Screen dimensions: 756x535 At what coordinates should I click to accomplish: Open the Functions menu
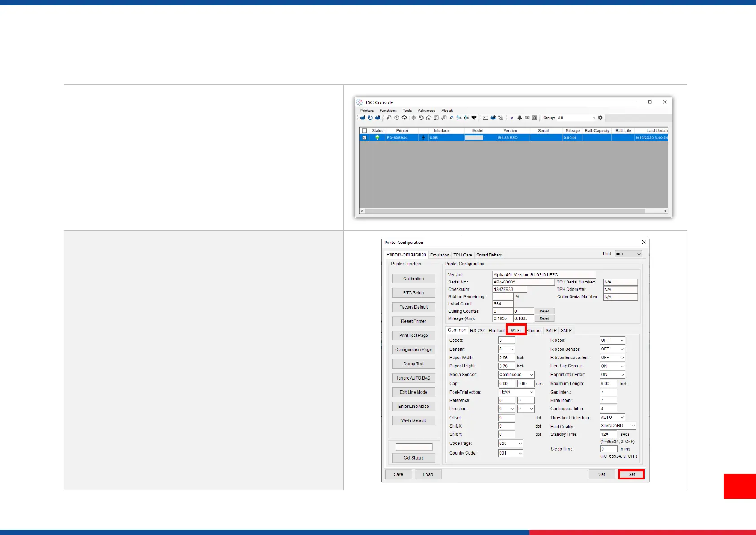coord(388,111)
